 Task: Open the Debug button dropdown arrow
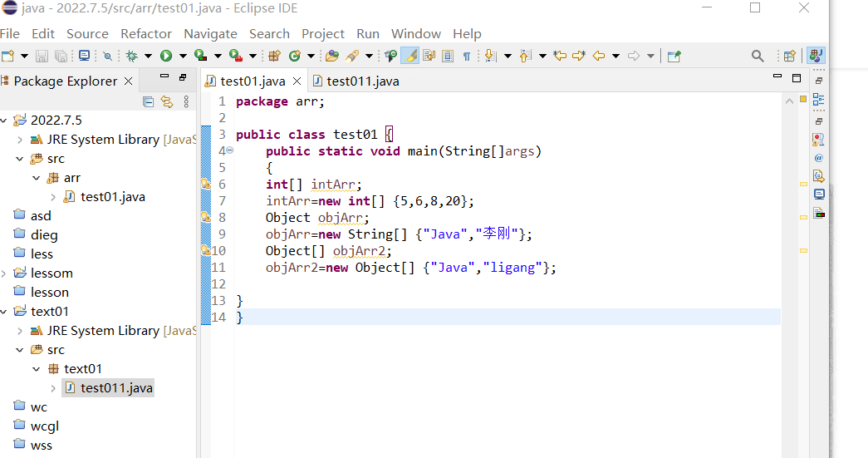149,56
